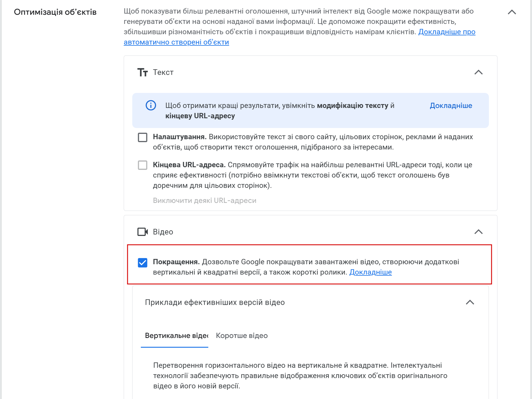
Task: Click the text format icon beside Текст
Action: point(143,72)
